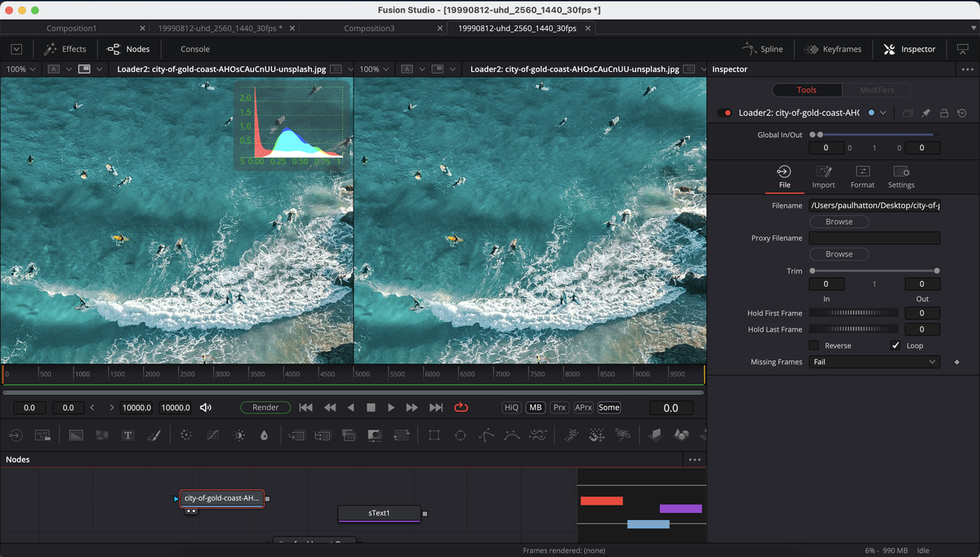Disable the Loop checkbox in the Inspector
Viewport: 980px width, 557px height.
tap(895, 345)
